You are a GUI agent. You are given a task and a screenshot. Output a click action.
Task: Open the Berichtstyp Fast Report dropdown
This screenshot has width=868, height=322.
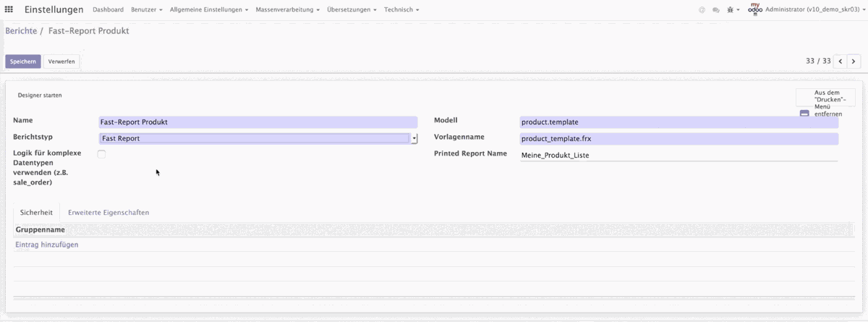[x=258, y=138]
